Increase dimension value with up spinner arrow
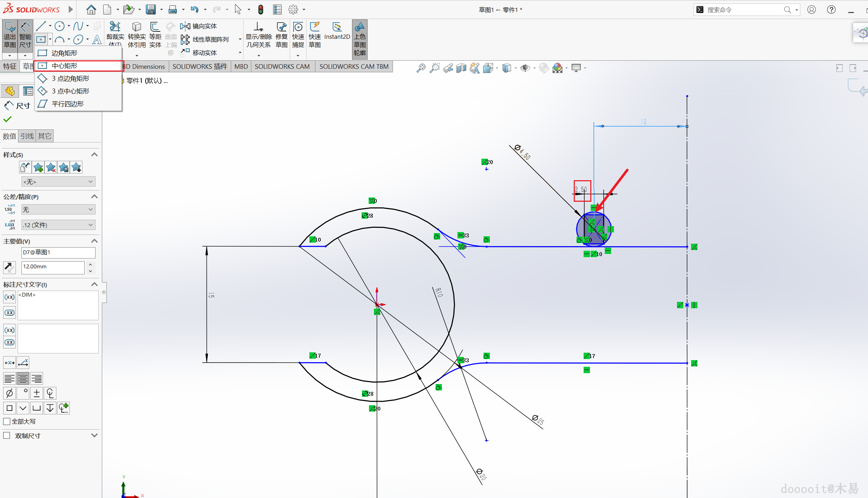The width and height of the screenshot is (868, 498). point(91,264)
